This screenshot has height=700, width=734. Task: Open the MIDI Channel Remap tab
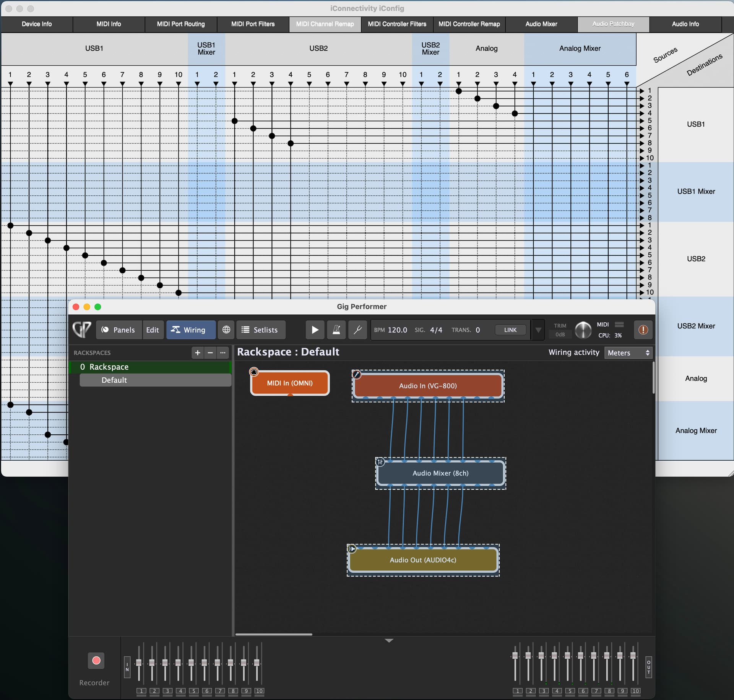(x=325, y=24)
